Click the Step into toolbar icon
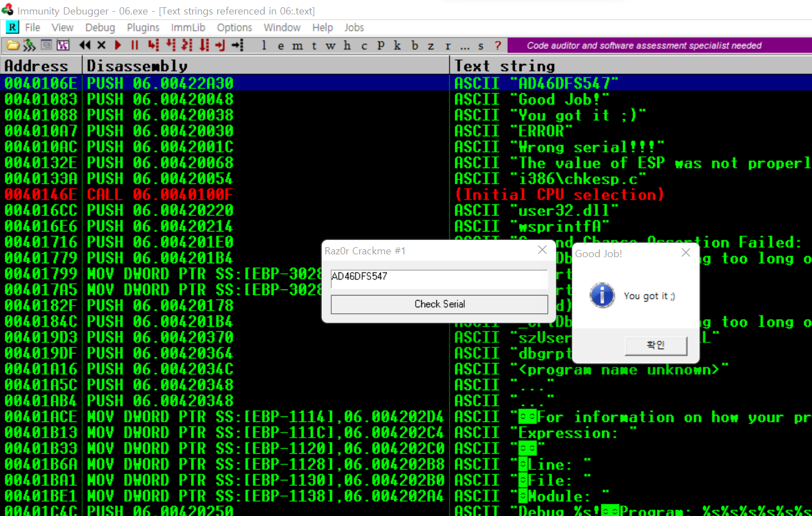Screen dimensions: 812x516 coord(154,45)
